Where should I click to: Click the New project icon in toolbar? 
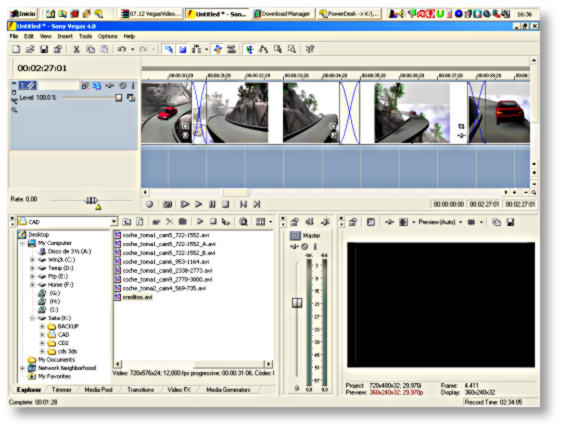coord(16,49)
